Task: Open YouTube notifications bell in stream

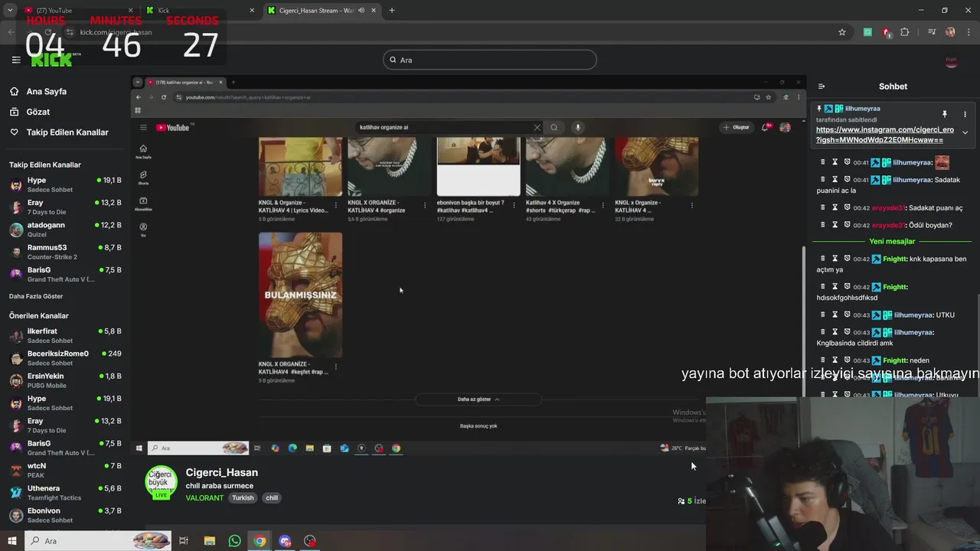Action: coord(765,128)
